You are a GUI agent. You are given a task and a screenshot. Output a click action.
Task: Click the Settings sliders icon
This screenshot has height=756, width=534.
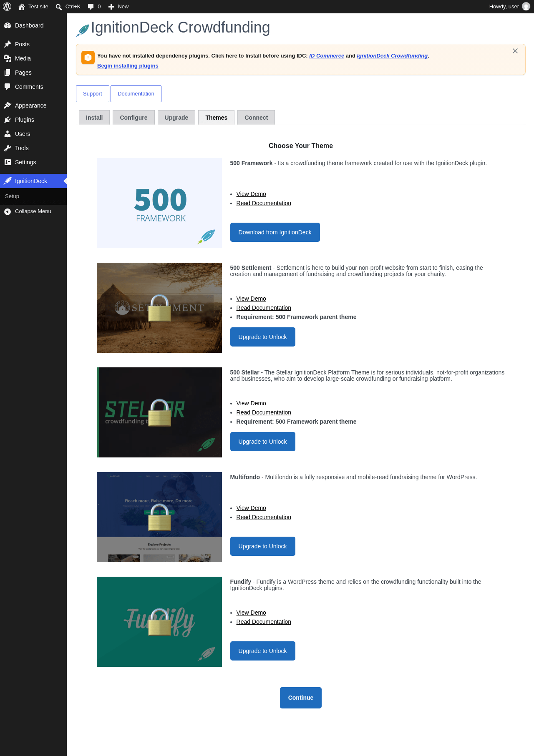pyautogui.click(x=8, y=162)
